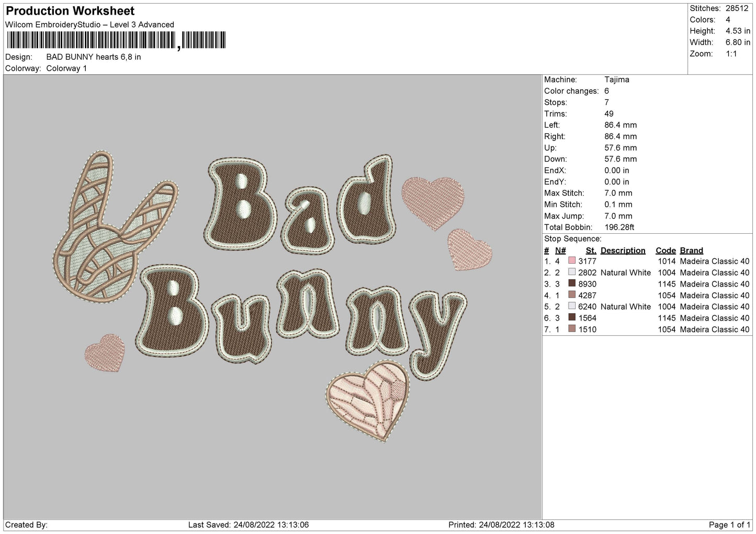The height and width of the screenshot is (534, 756).
Task: Click the Page 1 of 1 indicator
Action: (x=729, y=525)
